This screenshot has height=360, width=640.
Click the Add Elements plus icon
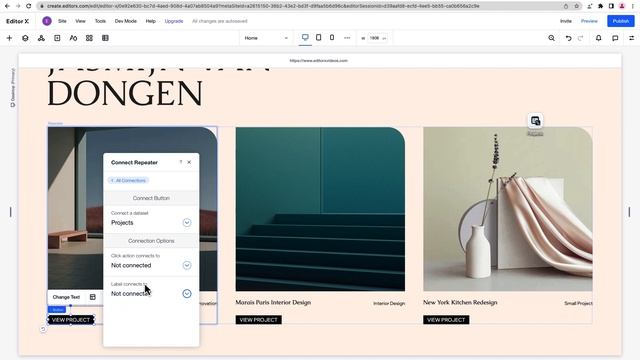pyautogui.click(x=9, y=38)
